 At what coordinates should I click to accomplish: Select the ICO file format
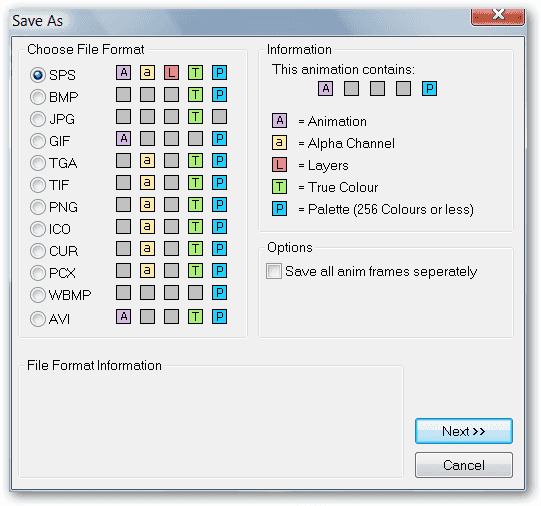point(50,229)
